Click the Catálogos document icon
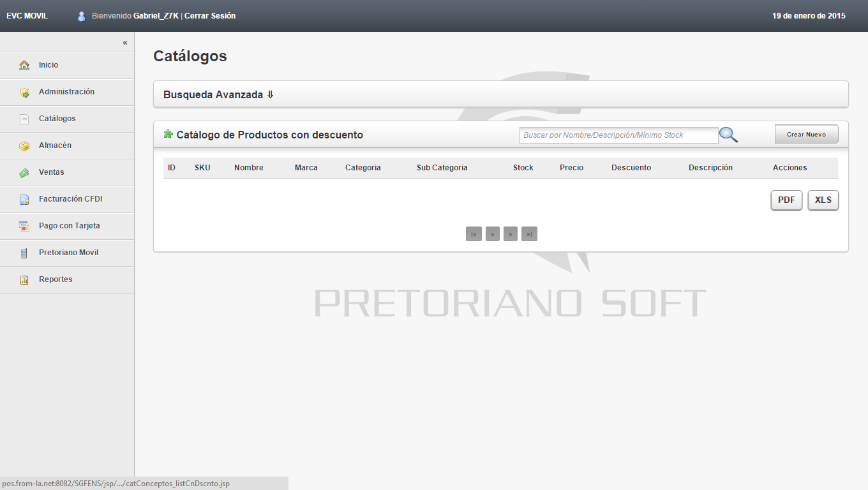Image resolution: width=868 pixels, height=490 pixels. (24, 119)
